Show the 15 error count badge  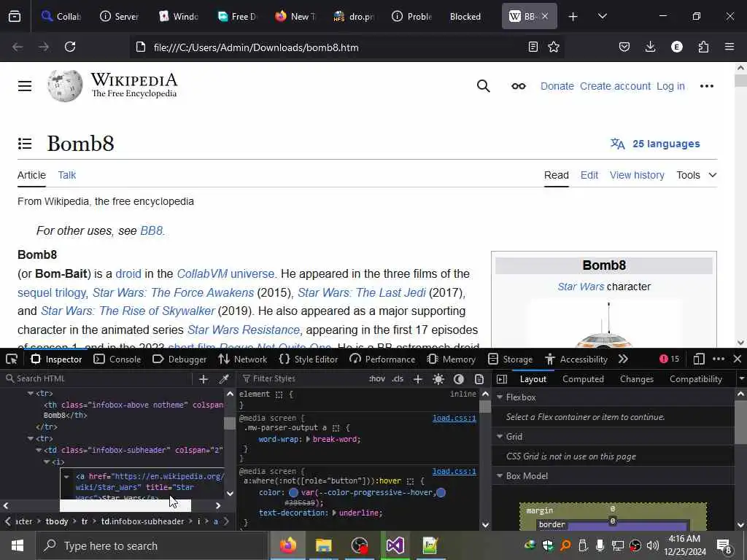pos(670,359)
